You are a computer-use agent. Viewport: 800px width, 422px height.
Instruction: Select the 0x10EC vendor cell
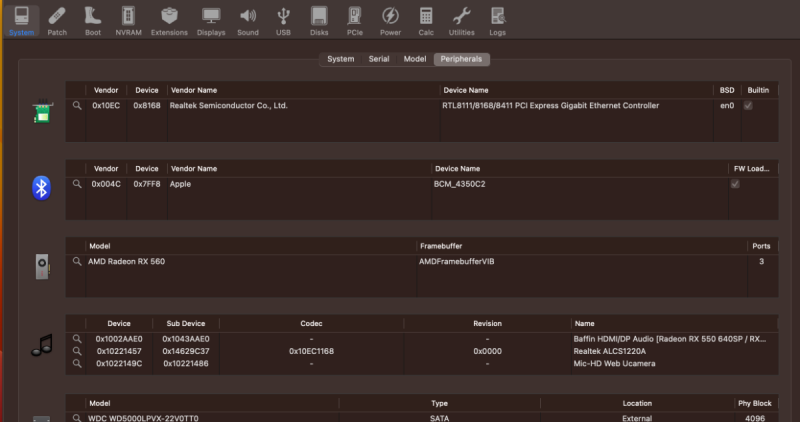106,106
